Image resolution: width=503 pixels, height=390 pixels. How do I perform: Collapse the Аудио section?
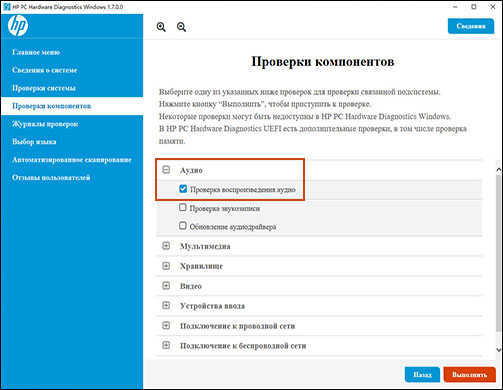[166, 170]
